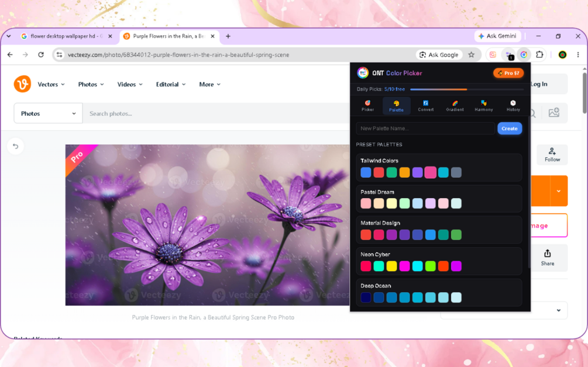
Task: Open site information icon in address bar
Action: 59,55
